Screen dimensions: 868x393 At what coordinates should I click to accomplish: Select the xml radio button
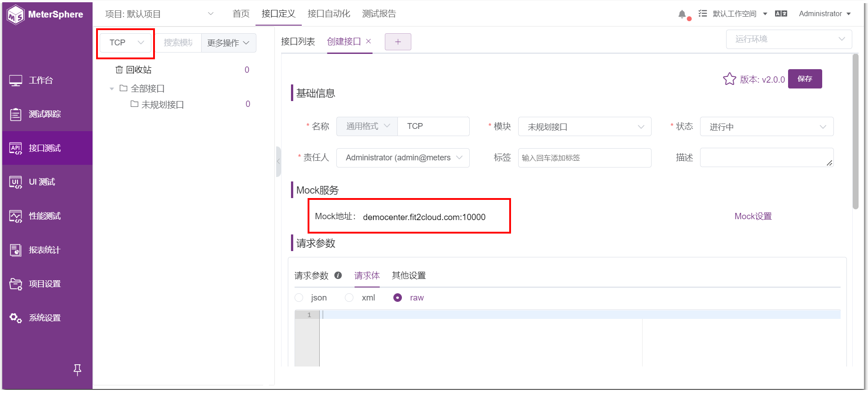pyautogui.click(x=349, y=298)
